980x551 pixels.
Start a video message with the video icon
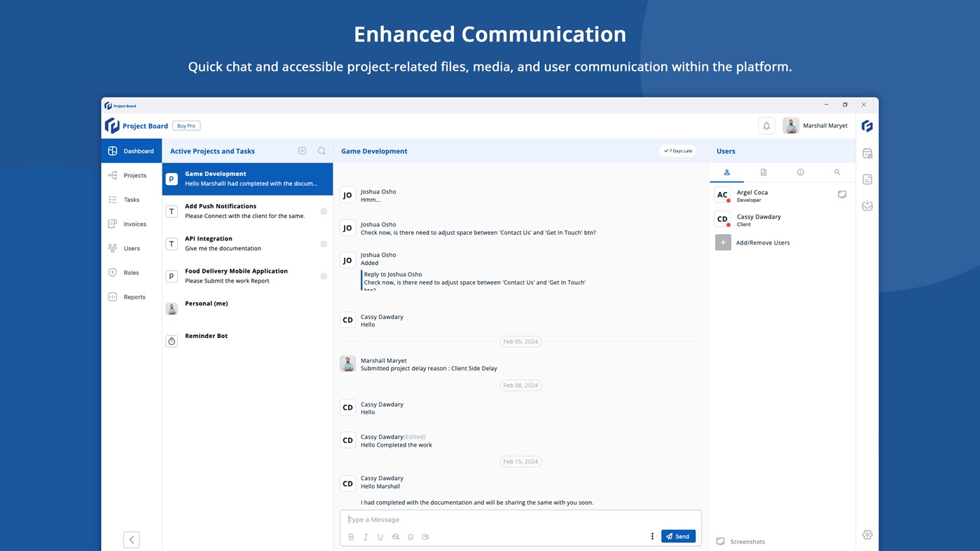click(425, 536)
